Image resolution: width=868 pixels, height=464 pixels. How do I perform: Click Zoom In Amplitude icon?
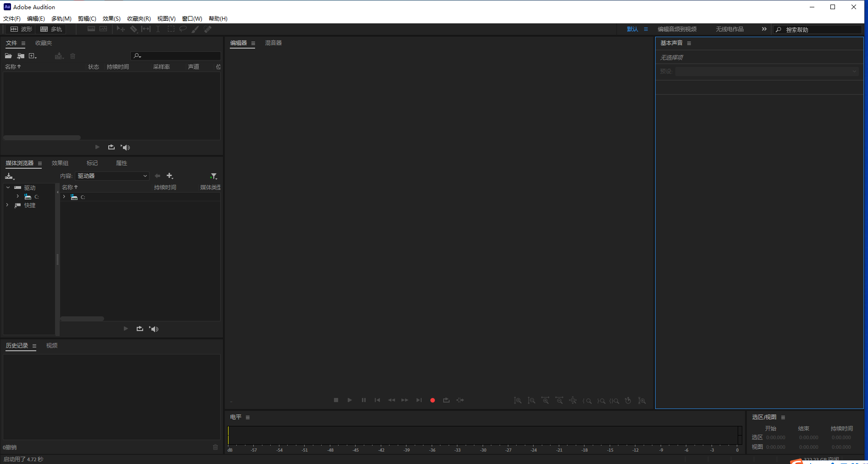tap(517, 400)
